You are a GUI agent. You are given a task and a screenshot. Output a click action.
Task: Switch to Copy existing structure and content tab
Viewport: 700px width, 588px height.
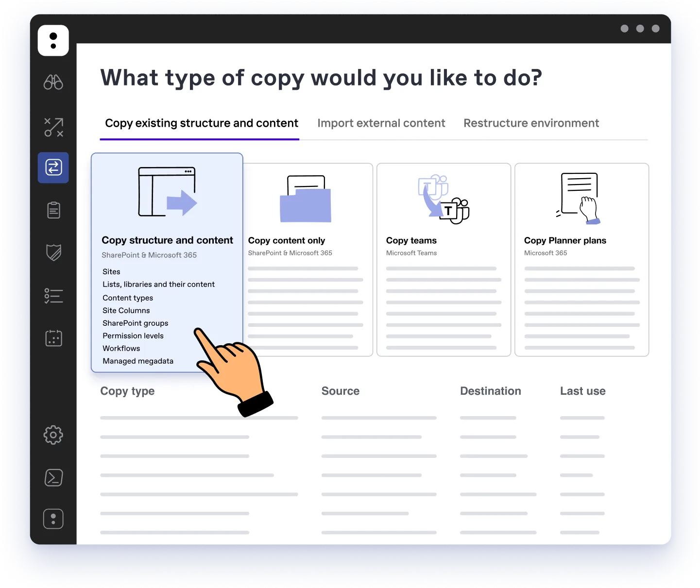click(202, 123)
